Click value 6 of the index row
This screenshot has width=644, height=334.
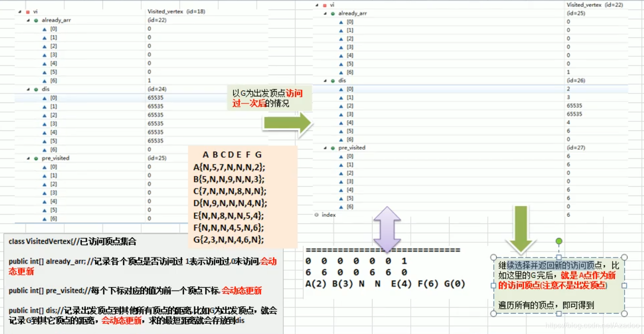pos(568,215)
